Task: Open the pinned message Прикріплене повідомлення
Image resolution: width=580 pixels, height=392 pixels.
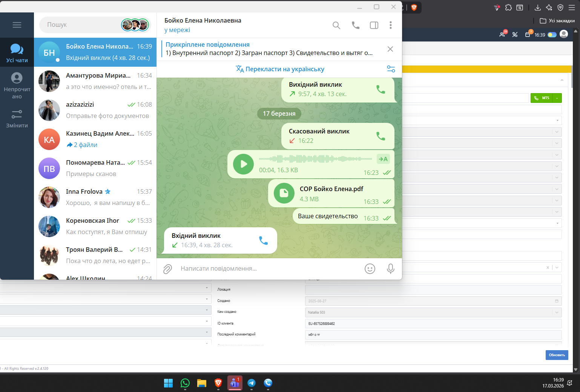Action: pyautogui.click(x=270, y=49)
